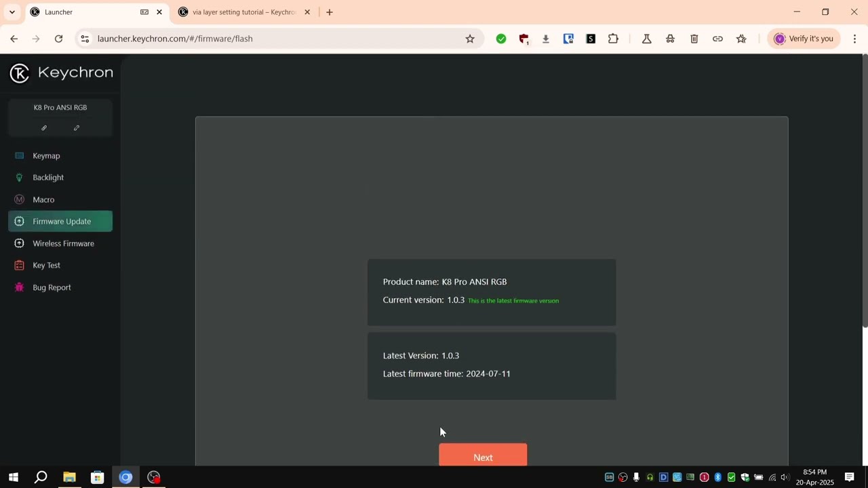Close the via layer setting tutorial tab
Screen dimensions: 868x488
pyautogui.click(x=307, y=12)
